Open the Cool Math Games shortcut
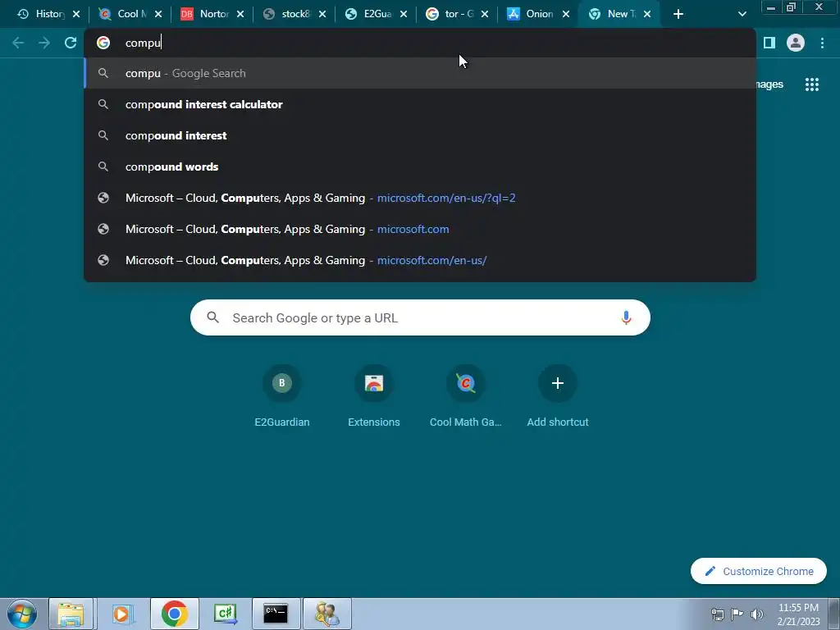 pyautogui.click(x=466, y=397)
